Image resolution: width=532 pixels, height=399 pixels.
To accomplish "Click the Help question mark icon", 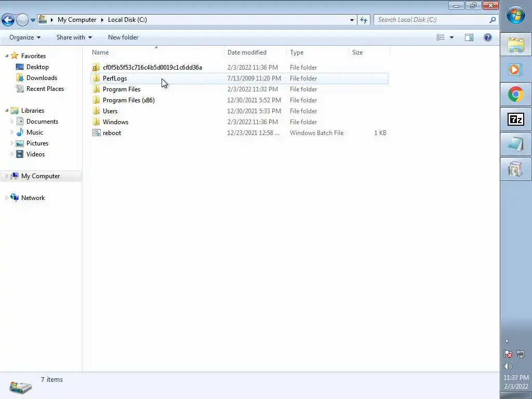I will click(x=487, y=37).
